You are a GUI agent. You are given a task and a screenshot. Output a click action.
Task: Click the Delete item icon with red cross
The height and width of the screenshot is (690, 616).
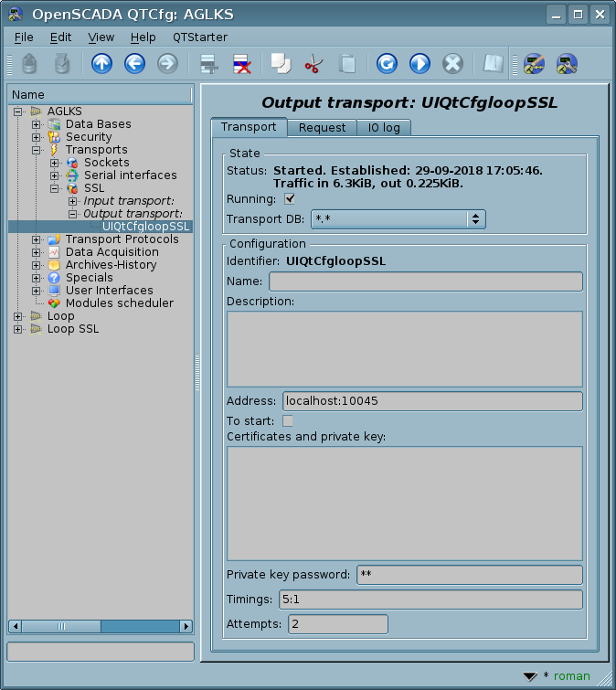pyautogui.click(x=241, y=64)
